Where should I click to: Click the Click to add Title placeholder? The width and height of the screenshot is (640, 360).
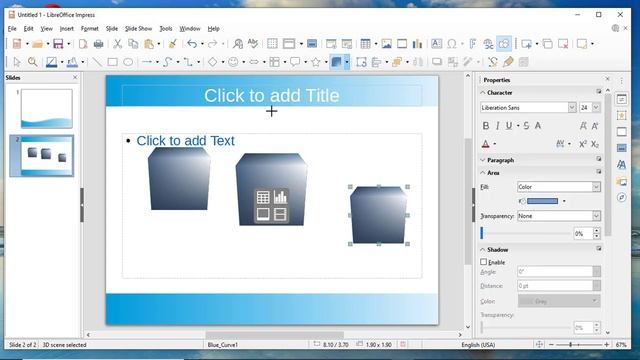point(271,96)
